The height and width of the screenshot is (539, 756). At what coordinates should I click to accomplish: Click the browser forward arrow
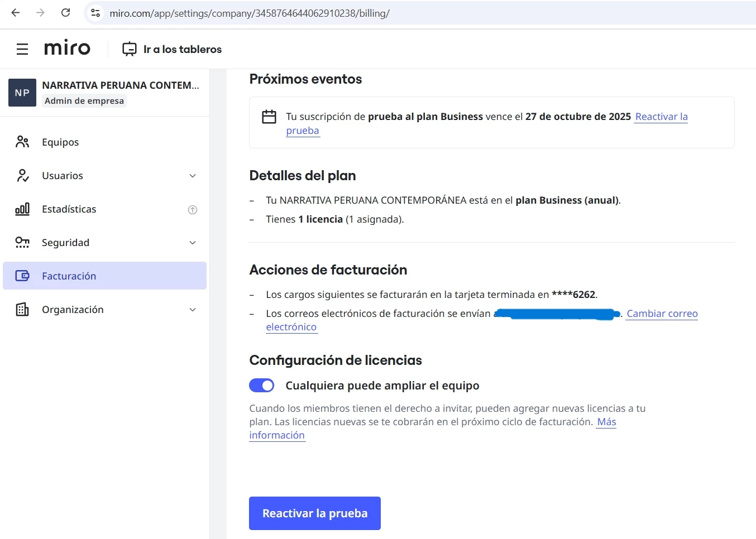pyautogui.click(x=40, y=12)
